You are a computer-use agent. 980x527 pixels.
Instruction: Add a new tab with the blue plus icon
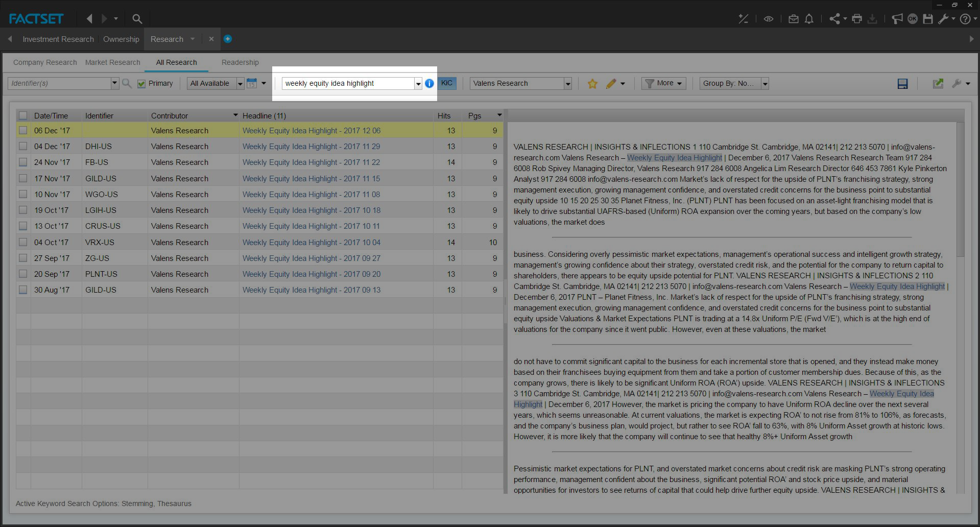(x=228, y=39)
